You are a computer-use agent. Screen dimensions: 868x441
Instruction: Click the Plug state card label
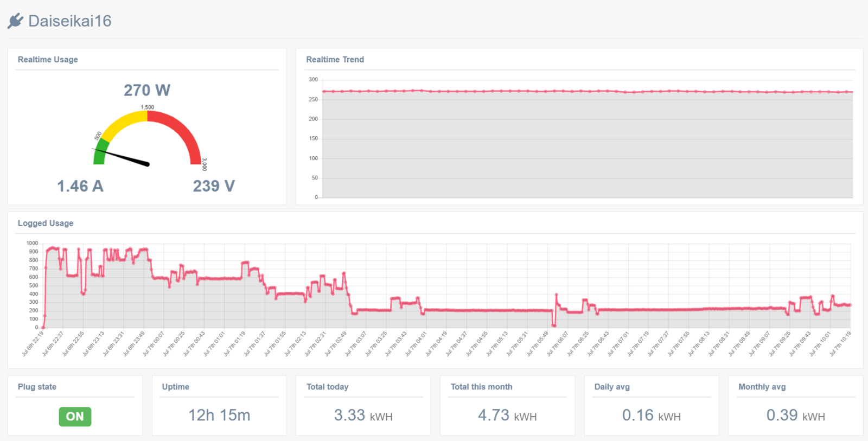click(37, 387)
